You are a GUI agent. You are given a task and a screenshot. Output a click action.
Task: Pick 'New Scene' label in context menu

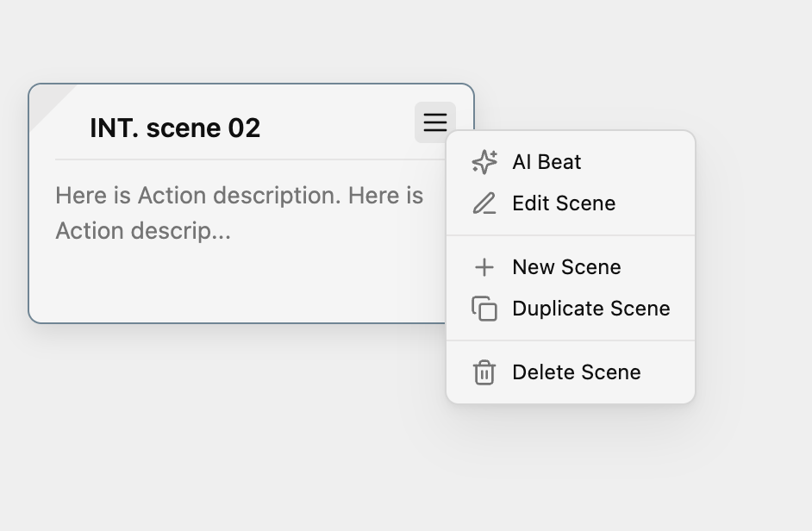pos(566,267)
